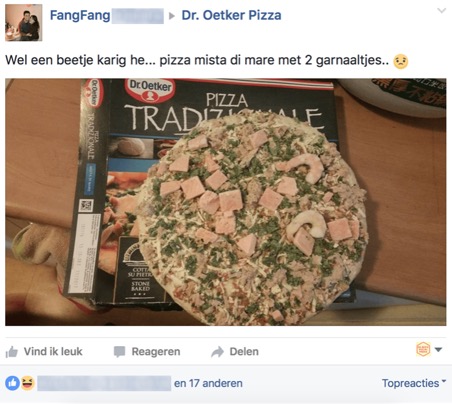This screenshot has width=452, height=404.
Task: Click the sad emoji in the post text
Action: click(401, 61)
